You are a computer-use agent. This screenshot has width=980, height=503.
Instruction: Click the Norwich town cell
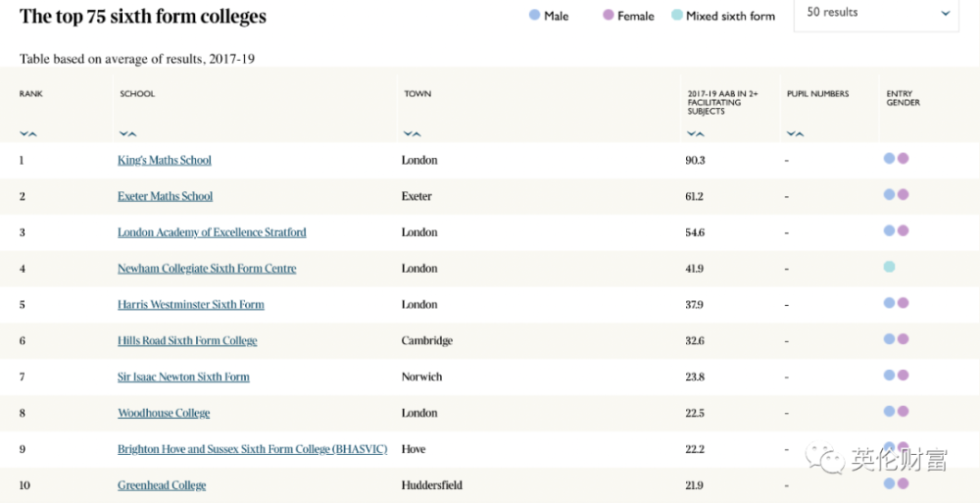pyautogui.click(x=421, y=377)
